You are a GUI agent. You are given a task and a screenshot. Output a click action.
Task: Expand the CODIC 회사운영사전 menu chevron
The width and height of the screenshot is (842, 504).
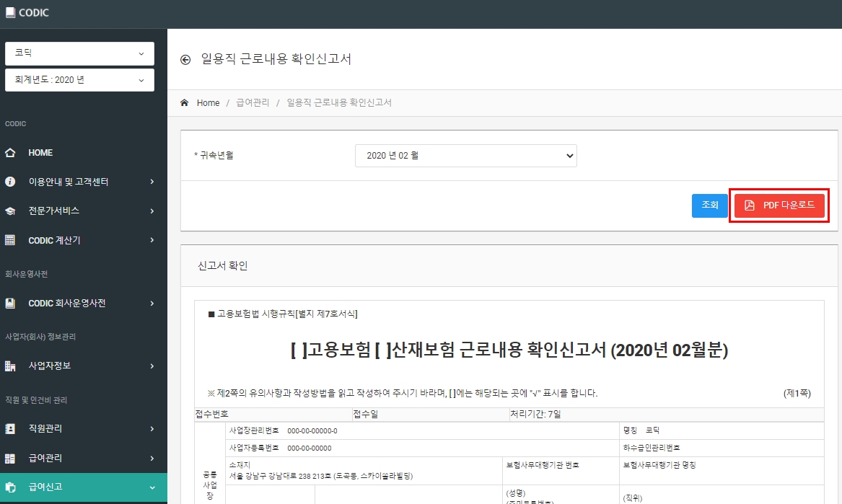pyautogui.click(x=152, y=304)
